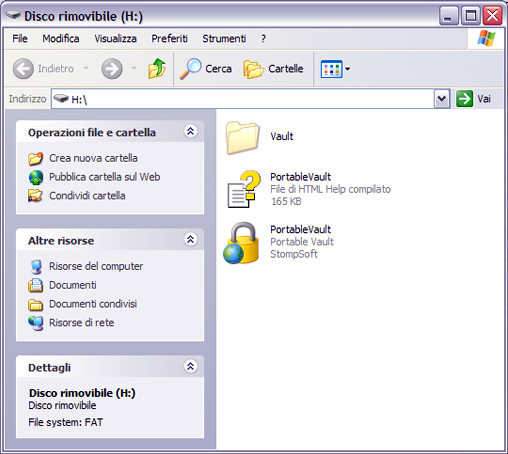This screenshot has width=508, height=454.
Task: Click the Up one level folder icon
Action: 157,68
